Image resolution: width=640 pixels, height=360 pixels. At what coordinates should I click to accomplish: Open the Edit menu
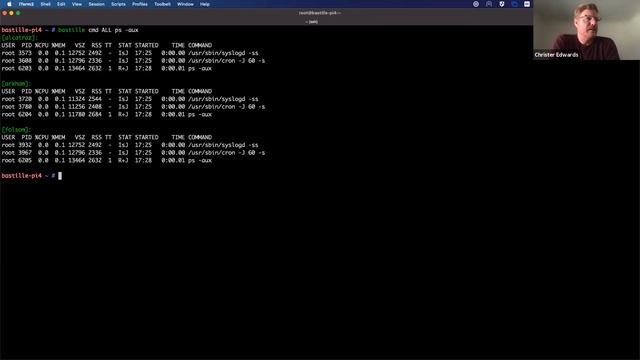(61, 4)
